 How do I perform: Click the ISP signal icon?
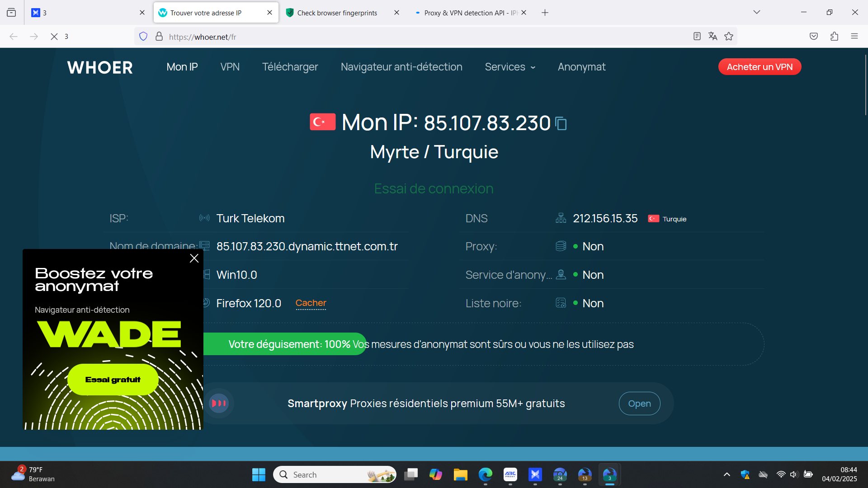[204, 218]
